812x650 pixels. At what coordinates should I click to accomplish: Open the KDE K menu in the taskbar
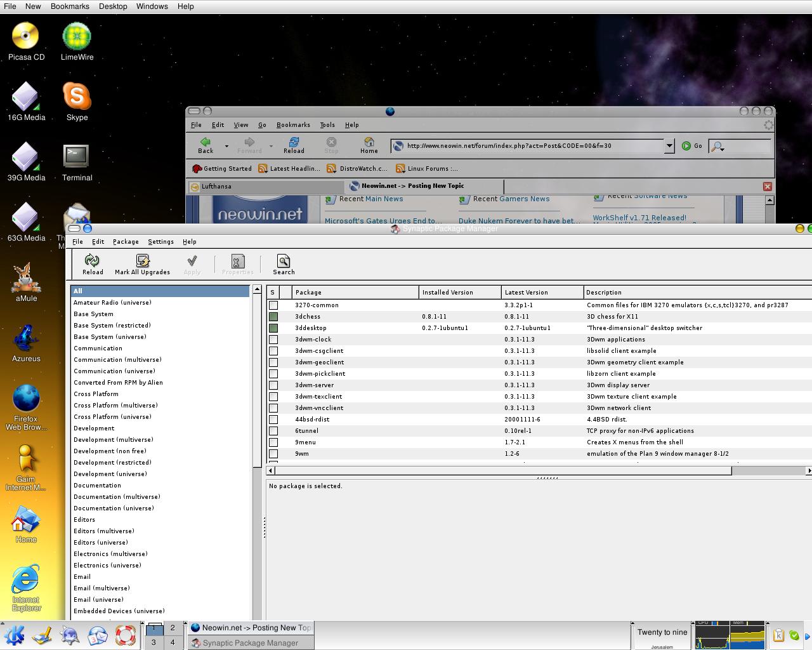[14, 634]
